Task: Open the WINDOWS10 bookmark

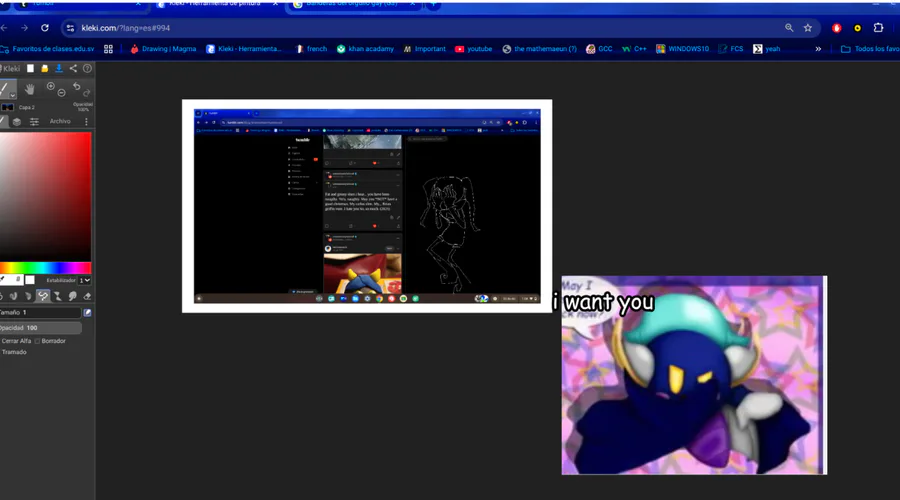Action: [x=682, y=49]
